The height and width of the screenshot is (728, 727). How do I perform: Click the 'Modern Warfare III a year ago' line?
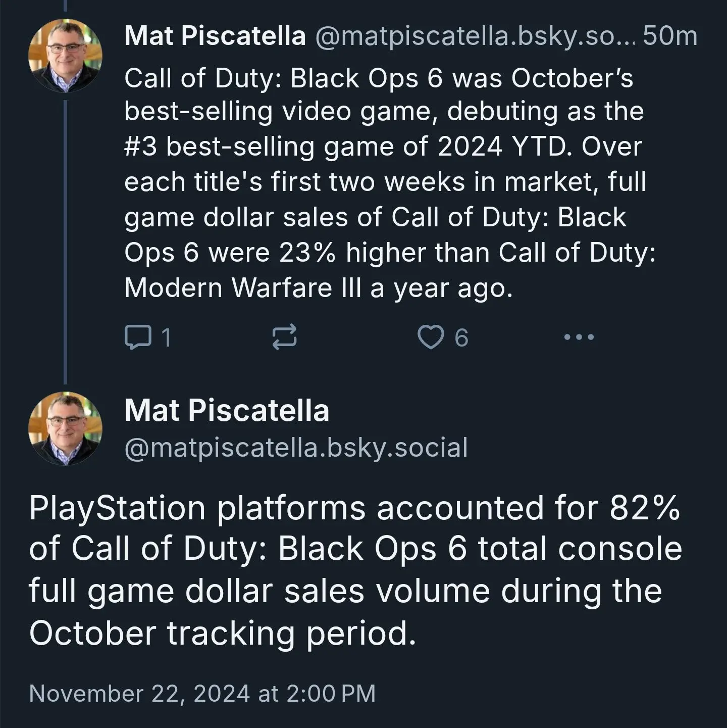click(319, 288)
